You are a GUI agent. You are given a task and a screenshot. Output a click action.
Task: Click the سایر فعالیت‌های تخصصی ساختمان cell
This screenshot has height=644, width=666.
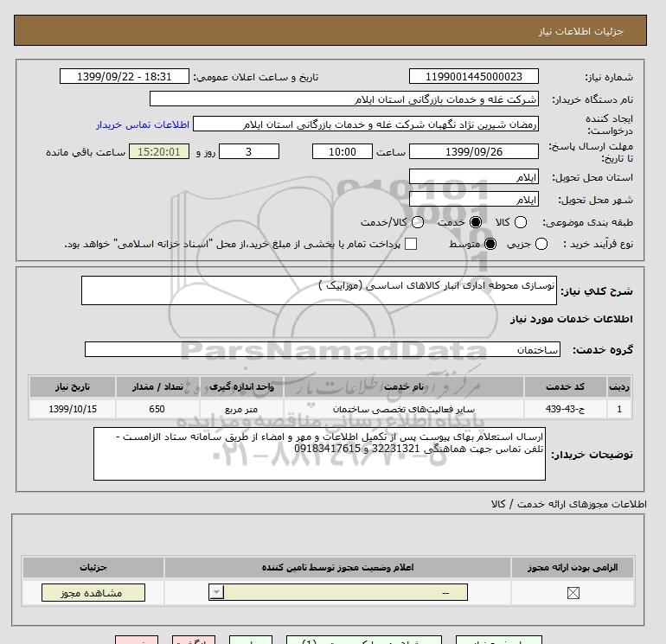point(404,409)
